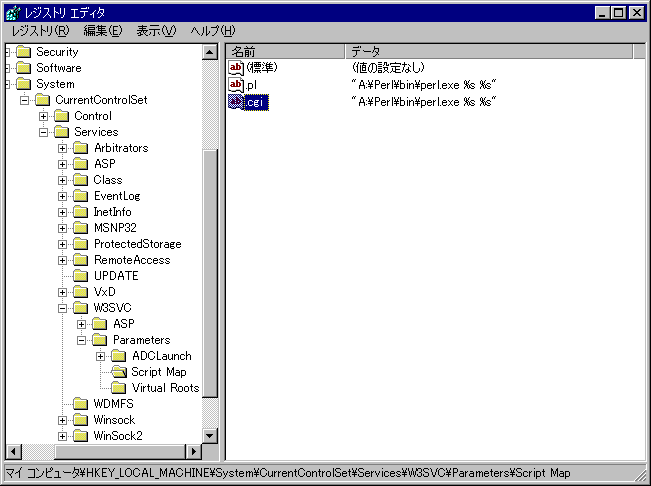Click the CurrentControlSet folder icon

(x=43, y=100)
